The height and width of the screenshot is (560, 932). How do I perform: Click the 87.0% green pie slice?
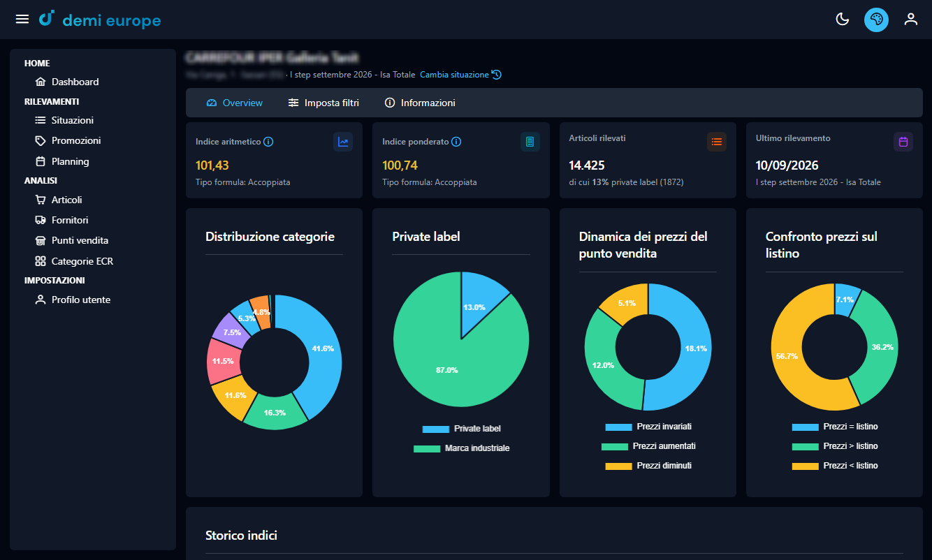447,370
